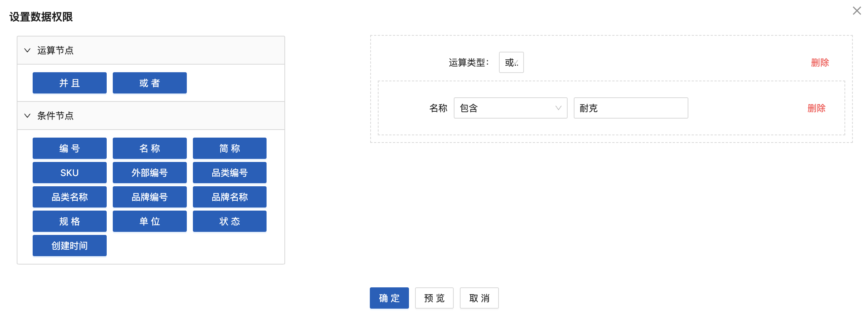Add a 或者 operation node
Image resolution: width=868 pixels, height=317 pixels.
[150, 83]
